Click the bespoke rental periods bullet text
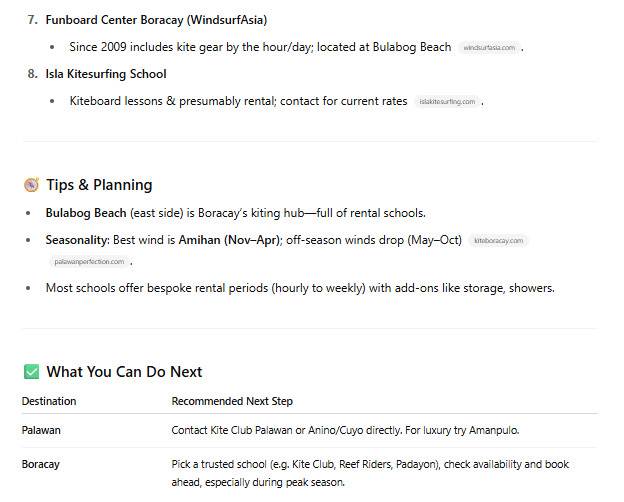The width and height of the screenshot is (624, 502). (300, 288)
